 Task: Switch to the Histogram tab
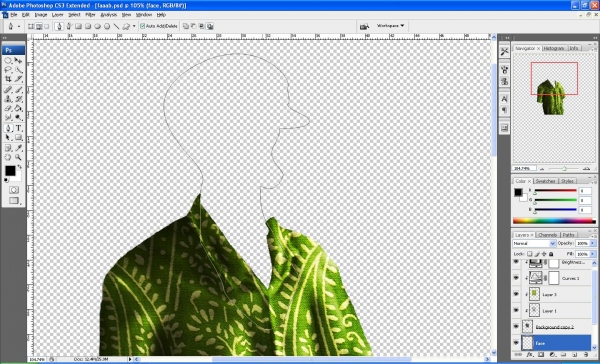pos(554,48)
